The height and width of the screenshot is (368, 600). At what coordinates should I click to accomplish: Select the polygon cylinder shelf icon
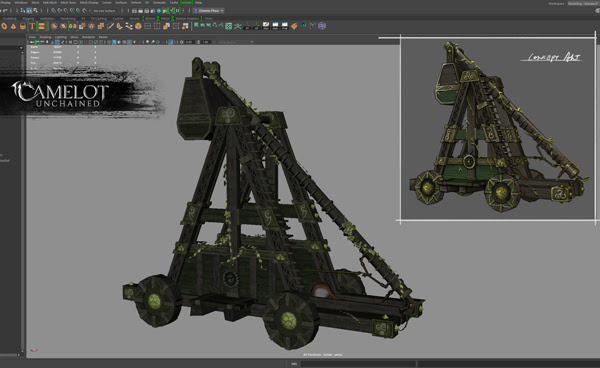[23, 26]
